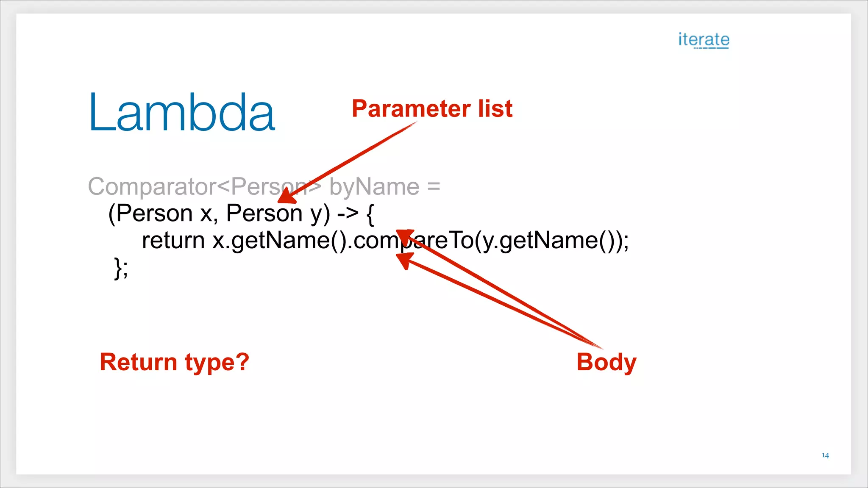
Task: Click the byName variable name
Action: (x=374, y=186)
